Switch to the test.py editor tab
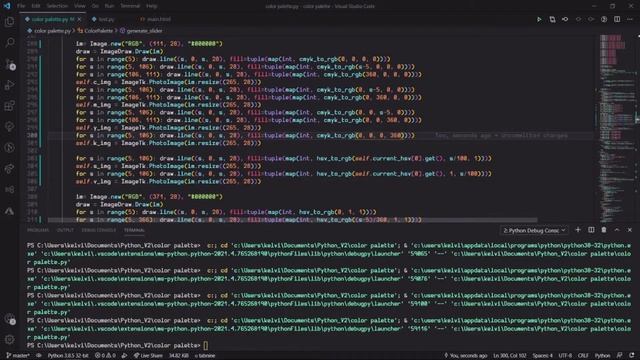 click(107, 19)
